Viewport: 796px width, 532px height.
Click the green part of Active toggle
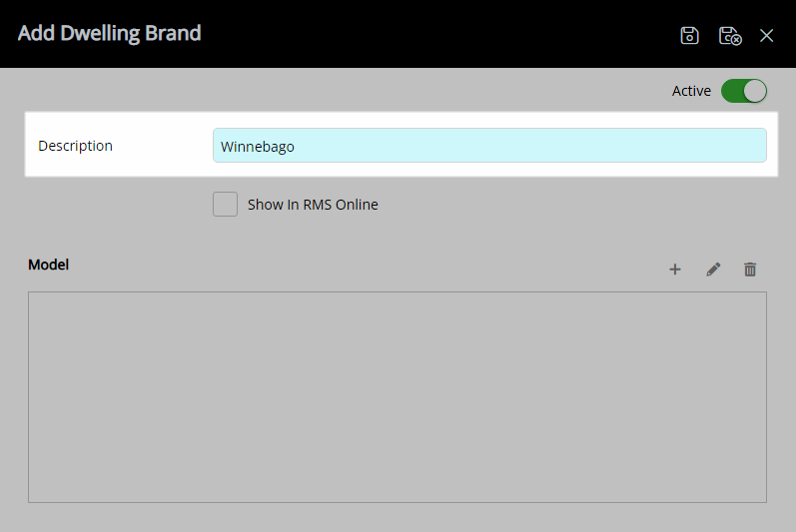(733, 91)
